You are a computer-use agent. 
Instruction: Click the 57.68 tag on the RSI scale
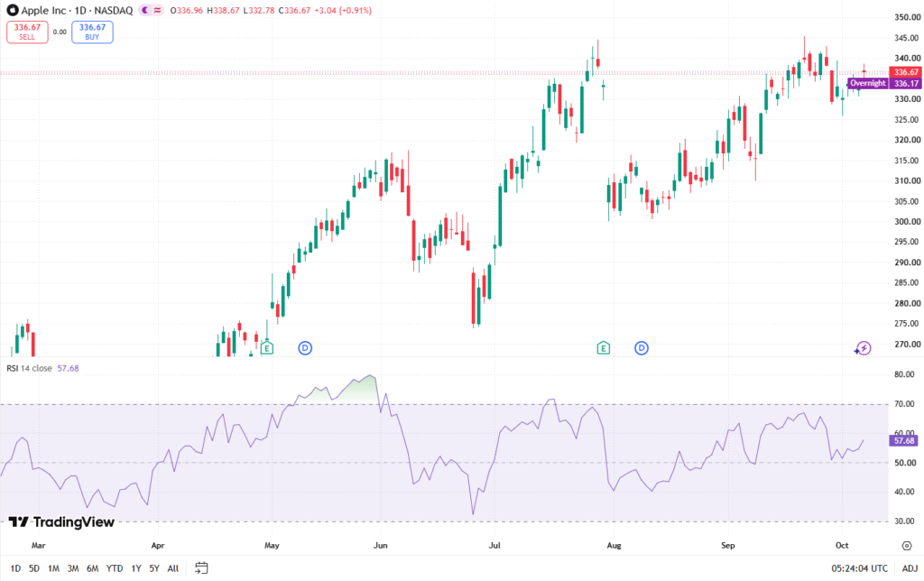point(903,441)
